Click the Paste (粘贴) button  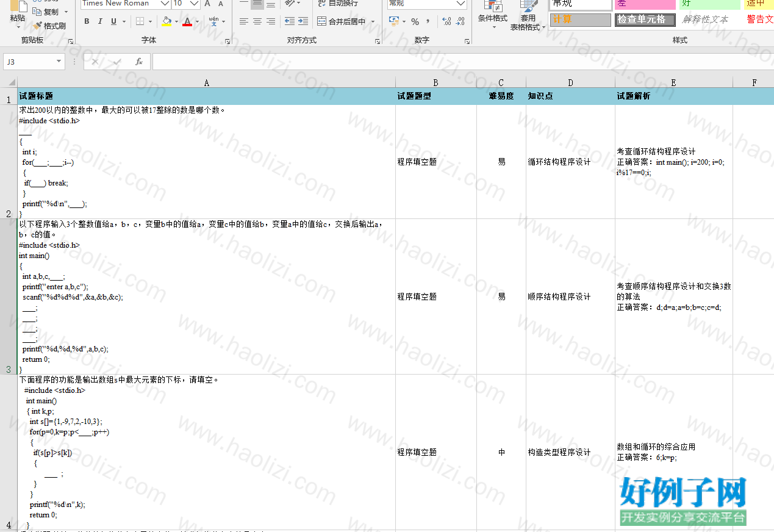point(18,15)
